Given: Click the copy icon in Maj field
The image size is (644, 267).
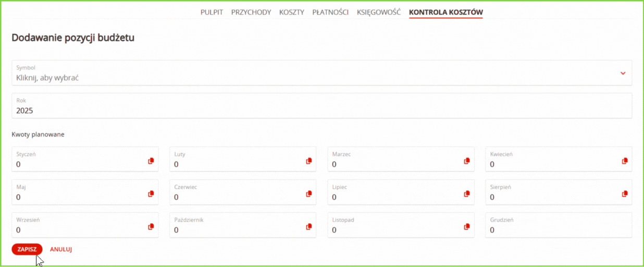Looking at the screenshot, I should (x=151, y=194).
